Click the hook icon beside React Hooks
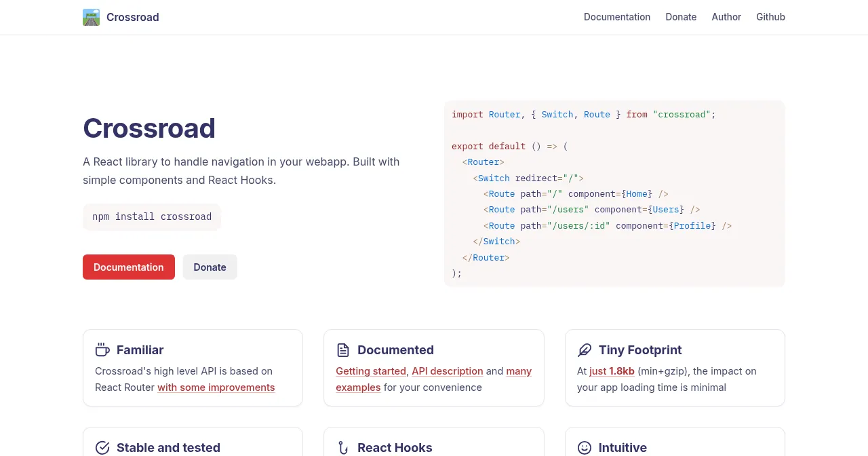This screenshot has width=868, height=456. click(343, 448)
